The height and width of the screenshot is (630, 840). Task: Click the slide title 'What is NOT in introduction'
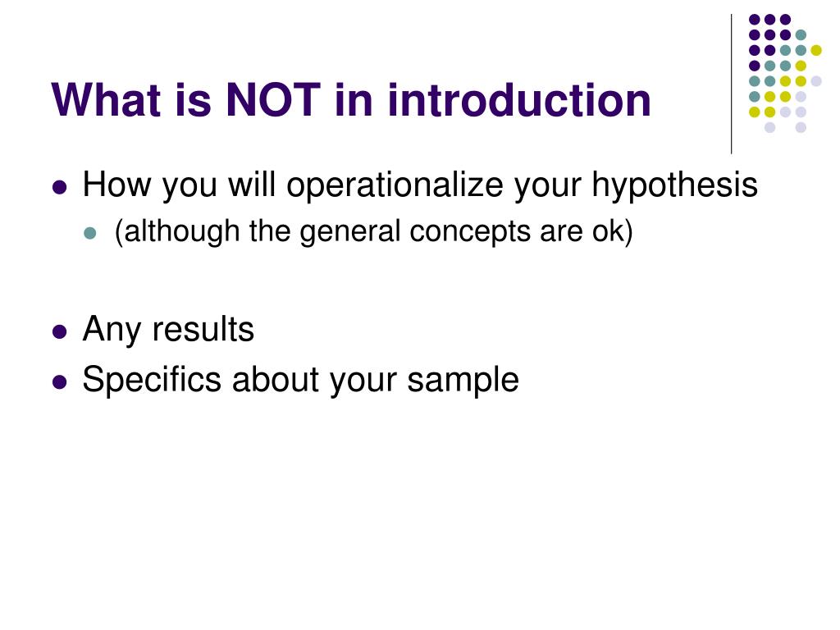[x=351, y=99]
